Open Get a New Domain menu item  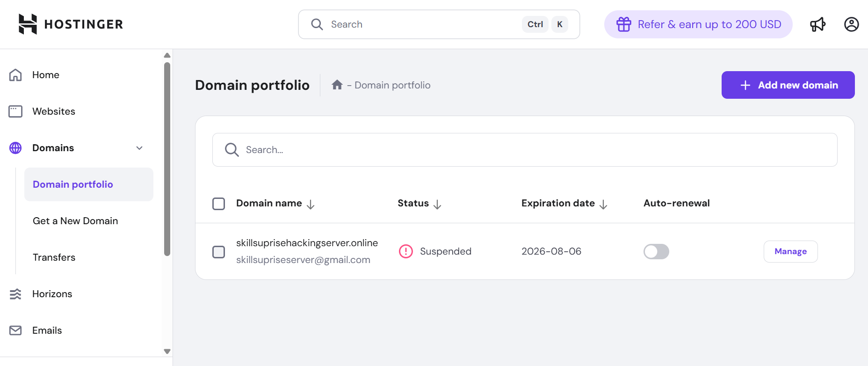click(75, 221)
